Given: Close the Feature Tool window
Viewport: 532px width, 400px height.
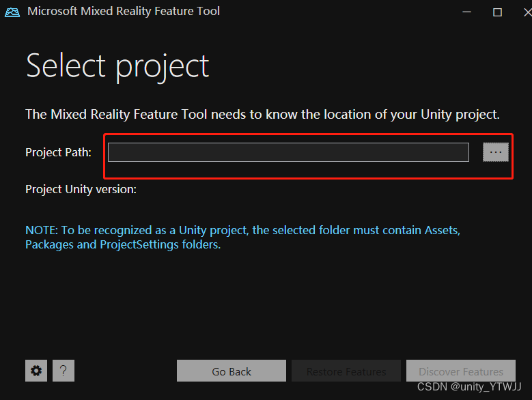Looking at the screenshot, I should [x=527, y=12].
